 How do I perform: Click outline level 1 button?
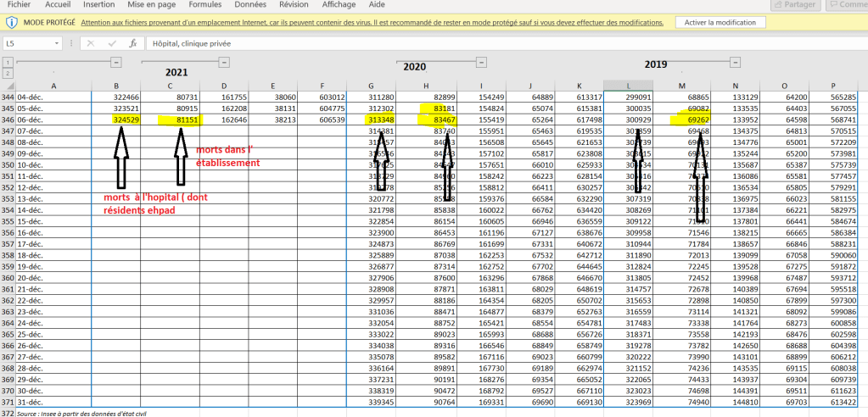pos(8,63)
